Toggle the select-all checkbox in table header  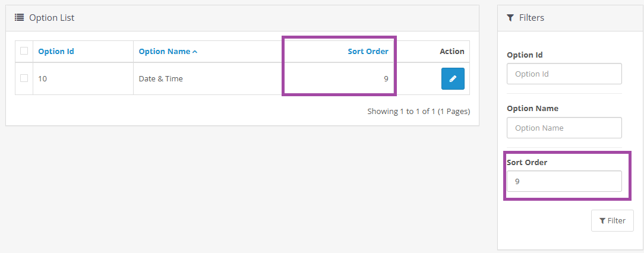(24, 51)
